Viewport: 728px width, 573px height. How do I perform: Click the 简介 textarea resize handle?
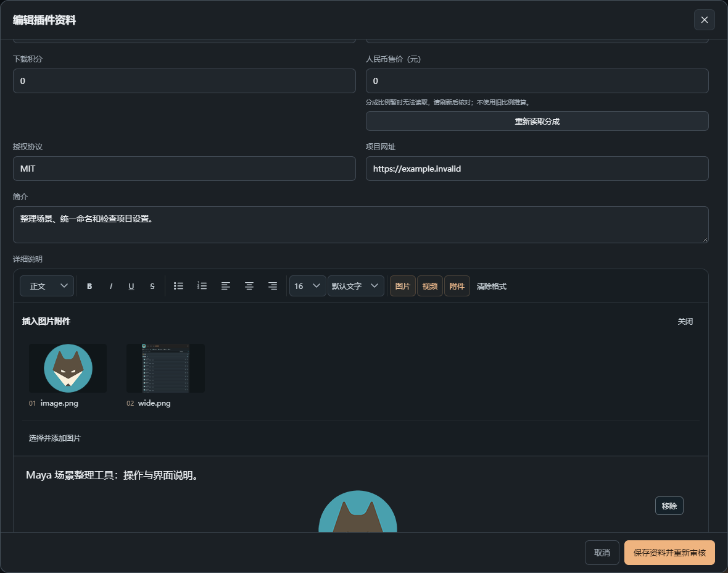705,240
